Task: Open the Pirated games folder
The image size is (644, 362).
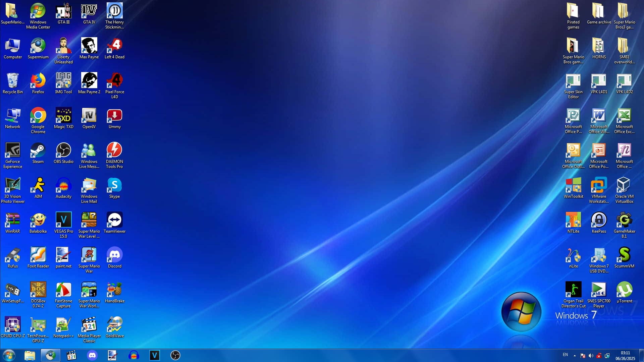Action: click(x=573, y=16)
